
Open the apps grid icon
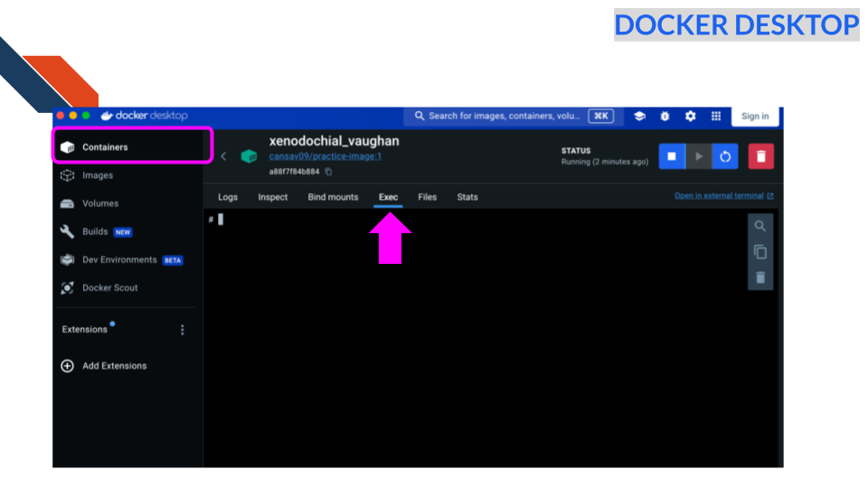pos(716,117)
